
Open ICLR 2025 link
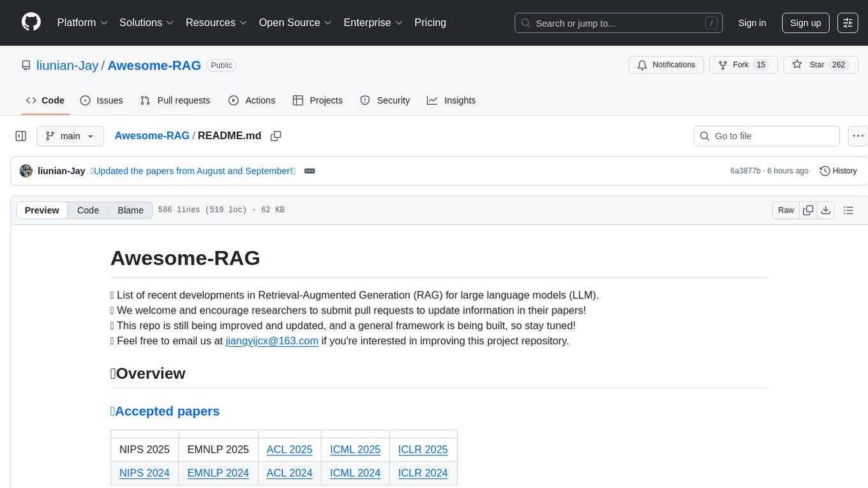pyautogui.click(x=423, y=449)
